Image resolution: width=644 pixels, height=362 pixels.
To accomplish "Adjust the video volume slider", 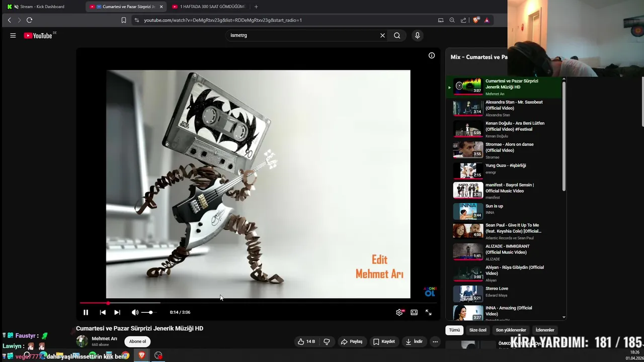I will pyautogui.click(x=149, y=312).
